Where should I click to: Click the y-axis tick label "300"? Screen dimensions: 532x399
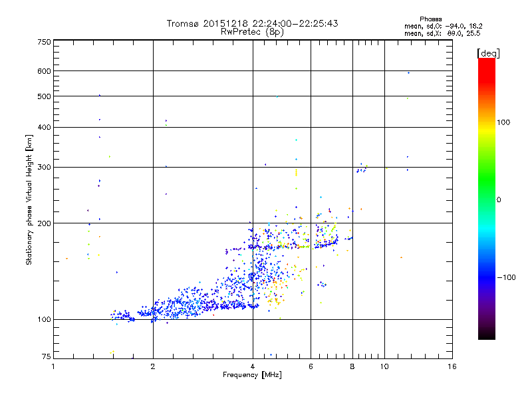point(44,168)
